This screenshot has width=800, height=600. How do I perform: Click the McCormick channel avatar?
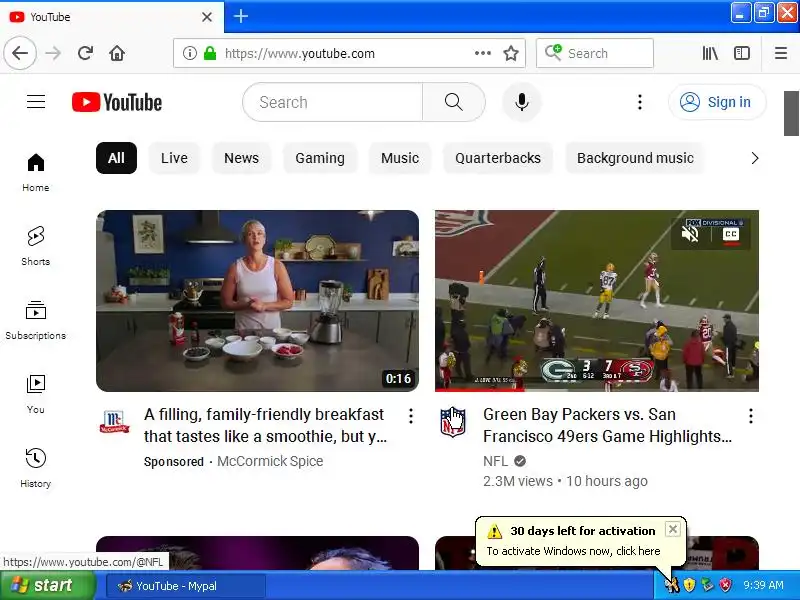tap(115, 421)
